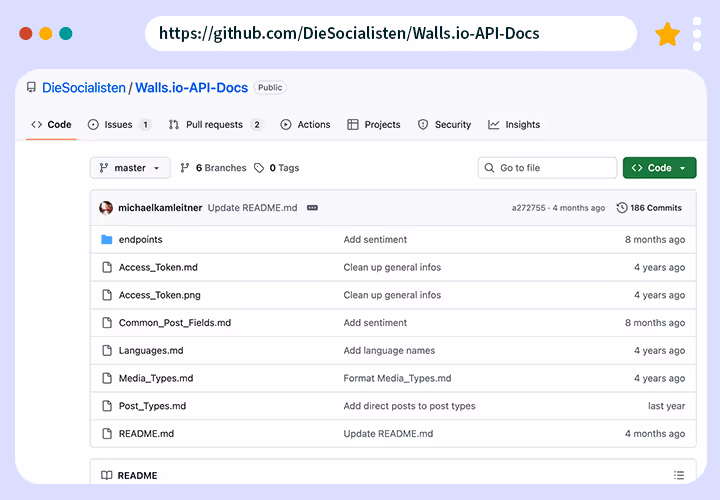Open 'Add sentiment' commit on endpoints row
The image size is (720, 500).
point(375,240)
